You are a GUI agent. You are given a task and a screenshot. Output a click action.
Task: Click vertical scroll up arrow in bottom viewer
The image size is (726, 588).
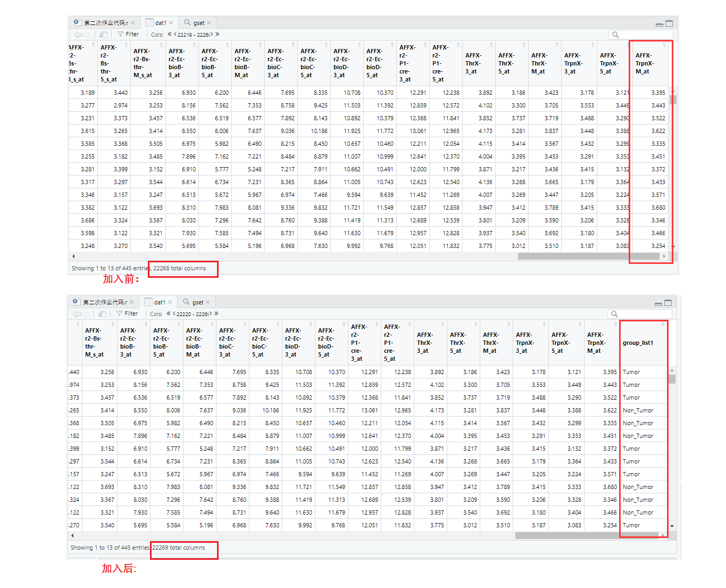coord(672,370)
